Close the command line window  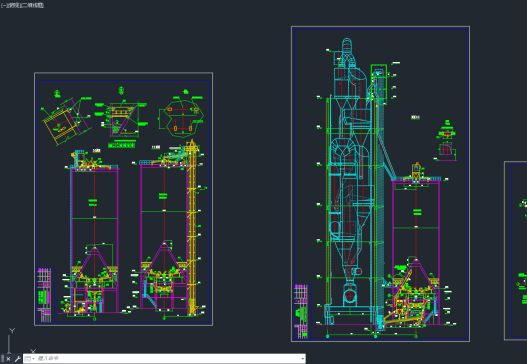[x=8, y=359]
